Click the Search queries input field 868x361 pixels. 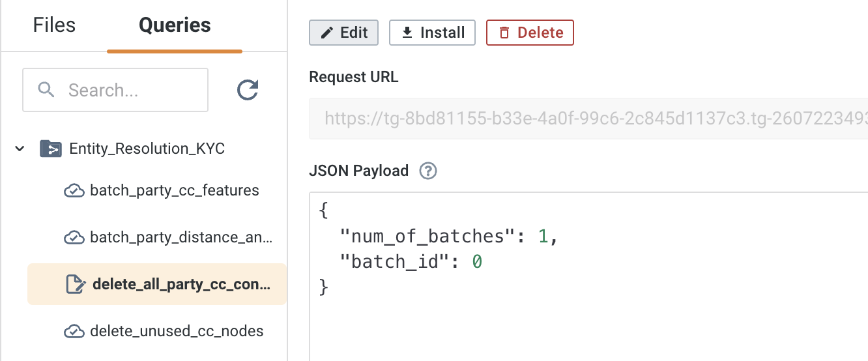tap(115, 90)
